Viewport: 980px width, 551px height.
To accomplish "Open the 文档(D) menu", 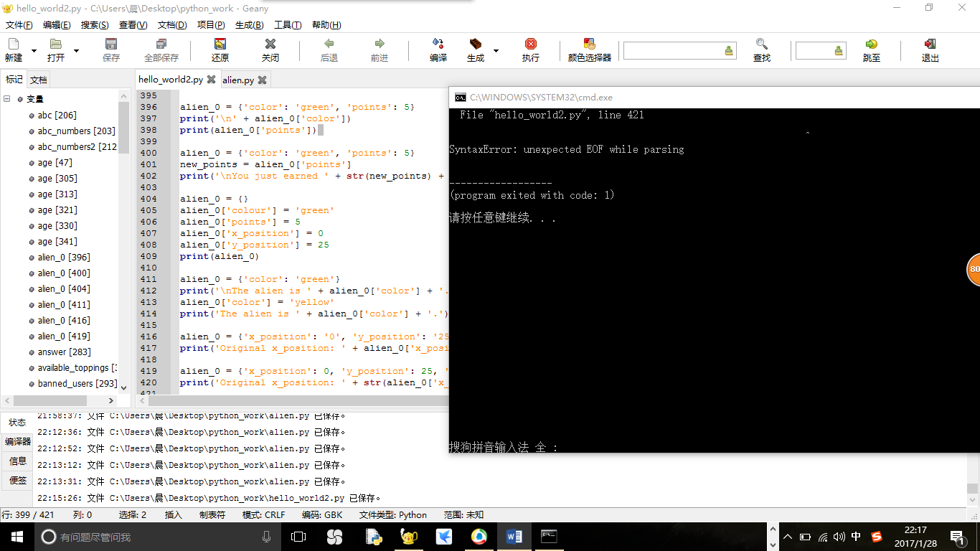I will (171, 25).
